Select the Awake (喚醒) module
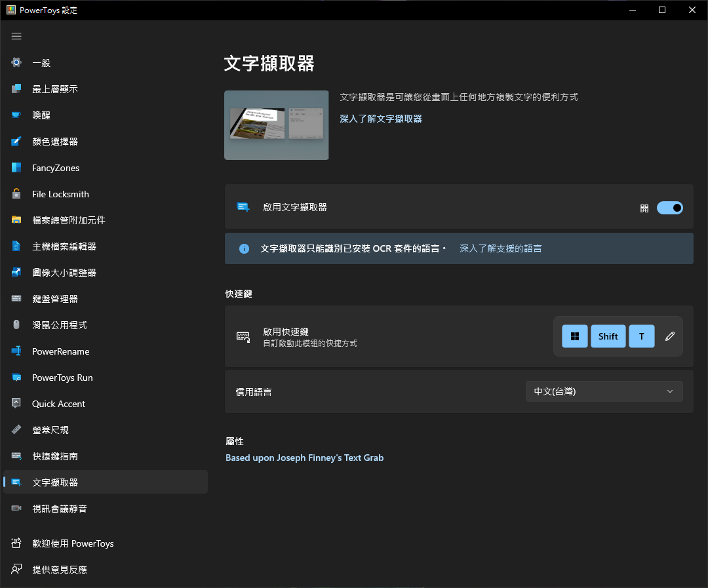Viewport: 708px width, 588px height. click(x=45, y=115)
